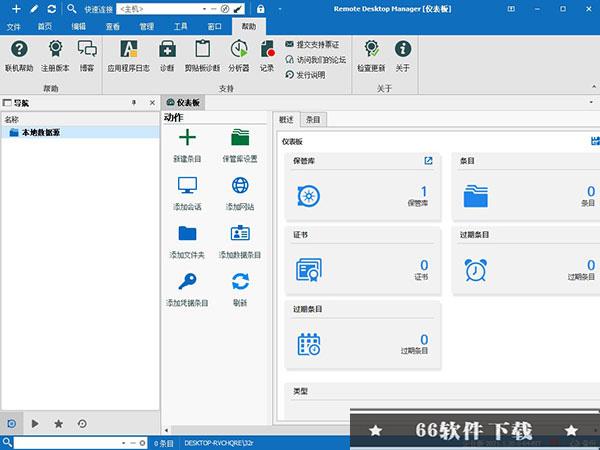Click the lock icon in title bar
Screen dimensions: 600x450
point(261,9)
